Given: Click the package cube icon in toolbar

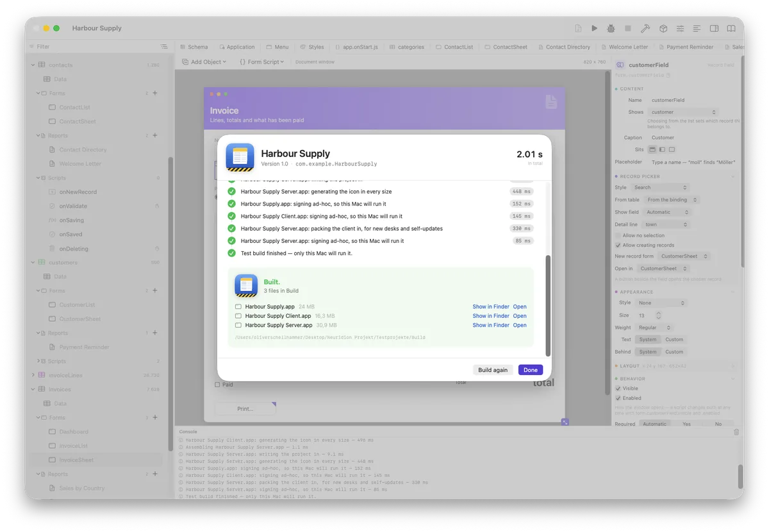Looking at the screenshot, I should (663, 28).
